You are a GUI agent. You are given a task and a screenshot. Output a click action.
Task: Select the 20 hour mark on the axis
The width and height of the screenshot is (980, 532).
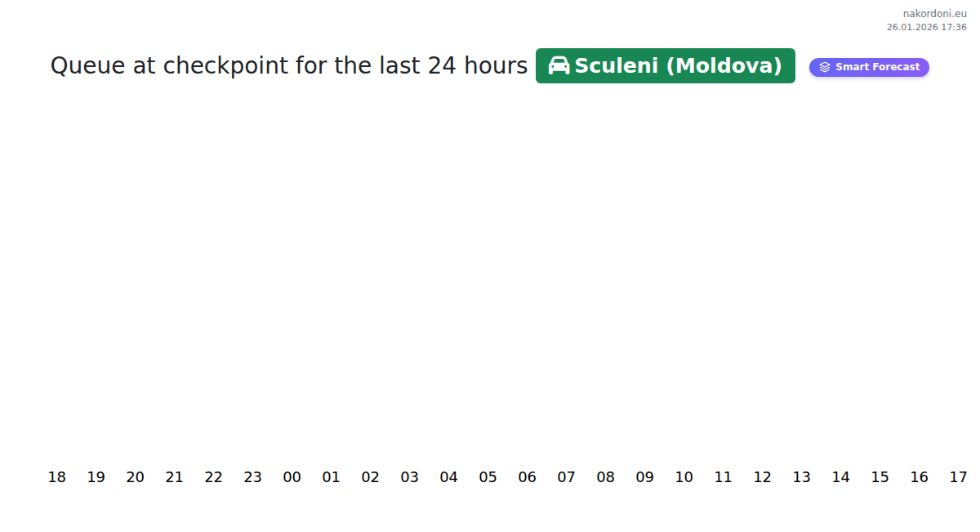(x=136, y=477)
